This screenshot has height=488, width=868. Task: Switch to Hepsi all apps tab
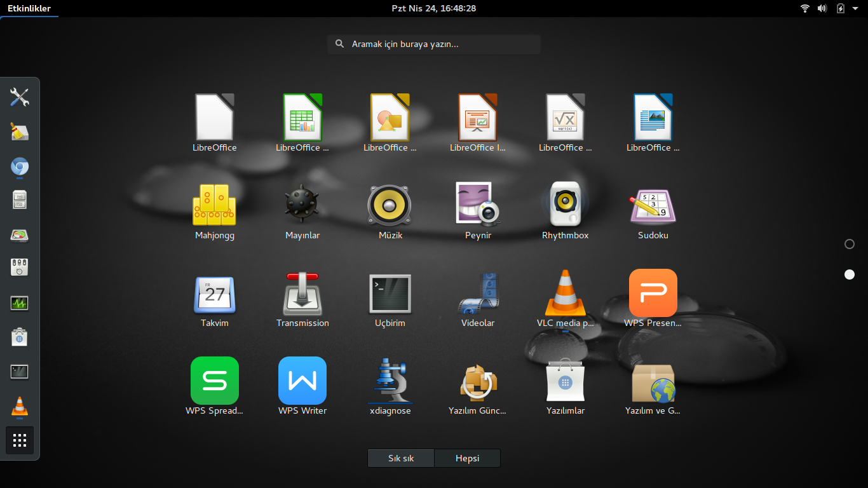(x=467, y=458)
